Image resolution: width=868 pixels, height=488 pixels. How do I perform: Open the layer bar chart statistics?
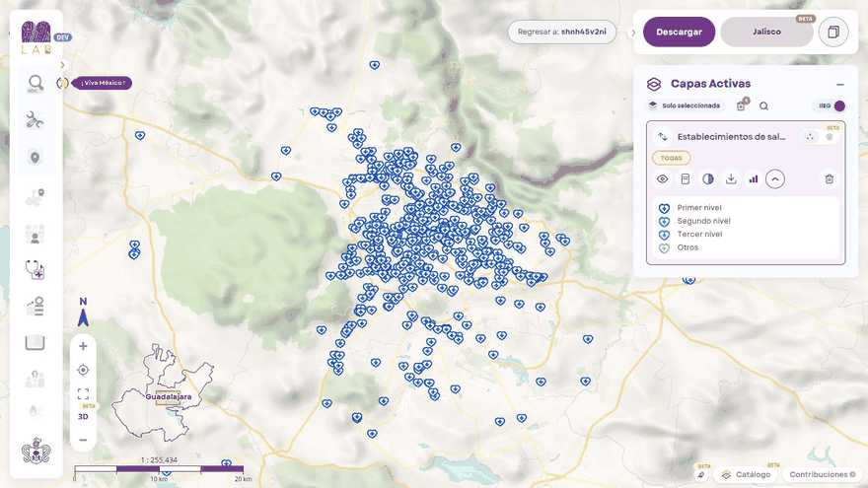coord(754,179)
